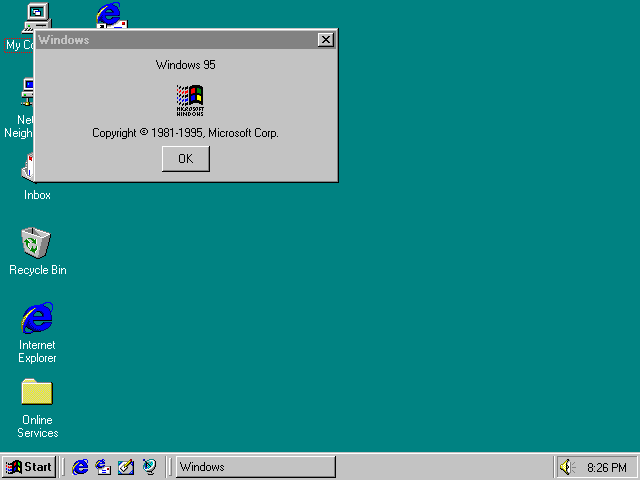The width and height of the screenshot is (640, 480).
Task: Click the Show Desktop quick launch icon
Action: coord(126,467)
